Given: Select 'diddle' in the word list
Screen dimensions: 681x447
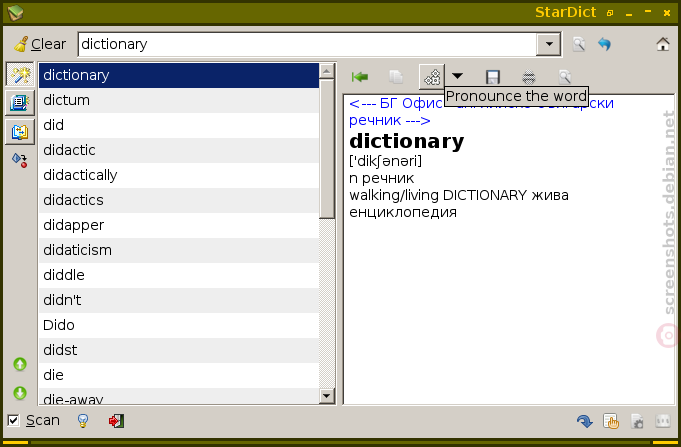Looking at the screenshot, I should 179,275.
